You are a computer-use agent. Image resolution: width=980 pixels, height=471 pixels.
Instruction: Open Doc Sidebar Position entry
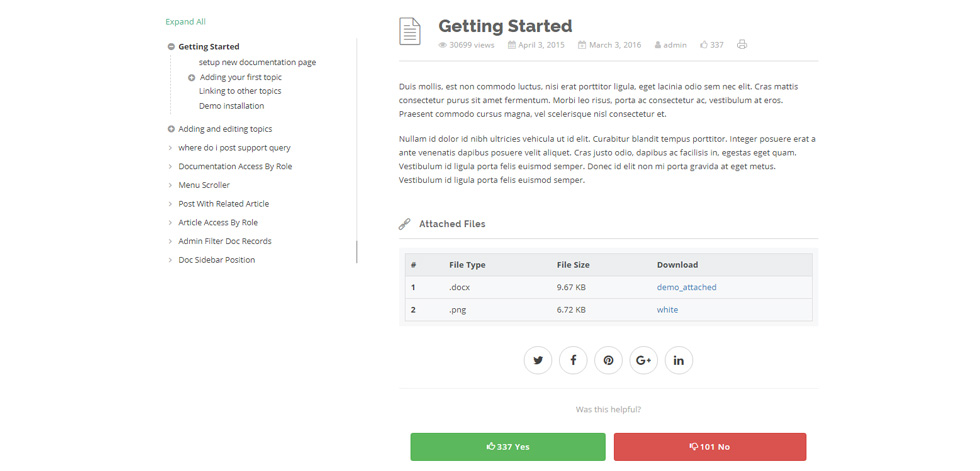point(217,260)
